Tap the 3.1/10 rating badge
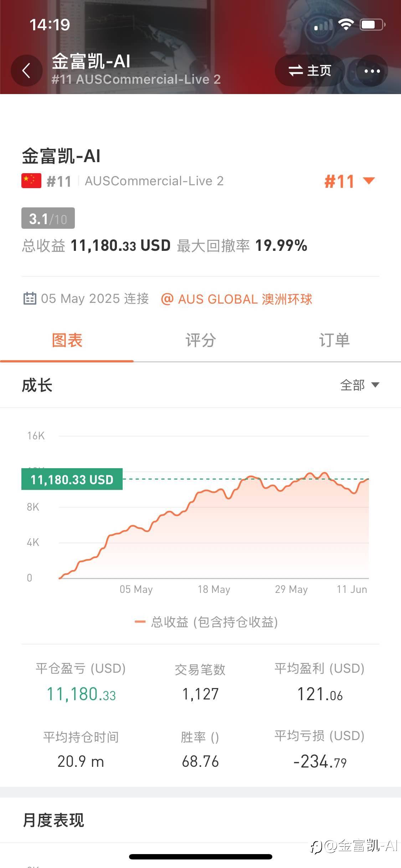This screenshot has height=868, width=401. coord(48,218)
